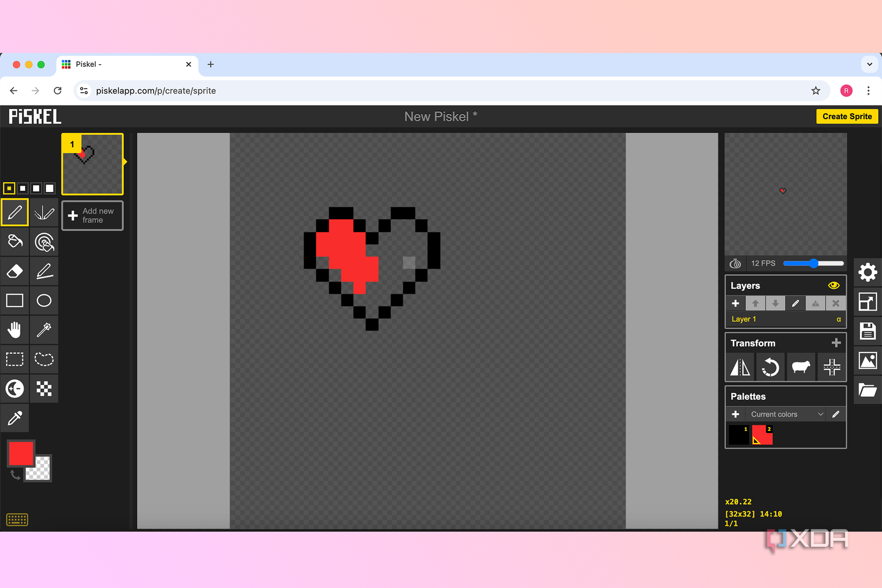The width and height of the screenshot is (882, 588).
Task: Adjust the 12 FPS slider
Action: click(x=813, y=263)
